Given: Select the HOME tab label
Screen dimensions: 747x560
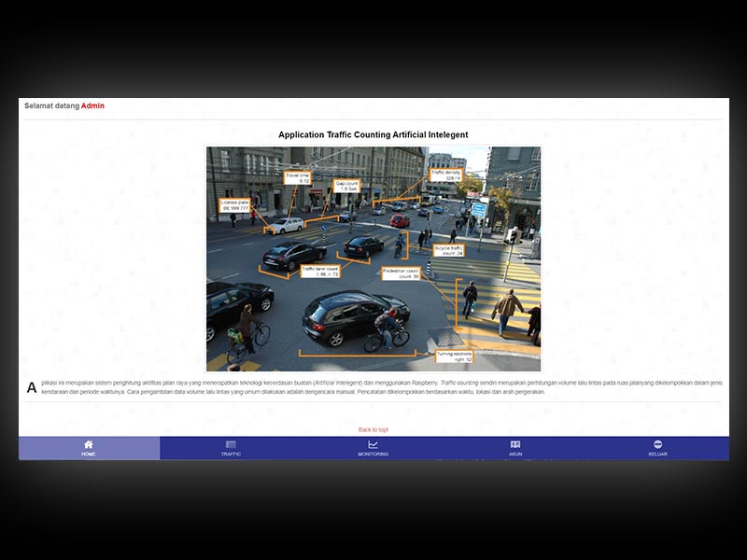Looking at the screenshot, I should coord(89,455).
